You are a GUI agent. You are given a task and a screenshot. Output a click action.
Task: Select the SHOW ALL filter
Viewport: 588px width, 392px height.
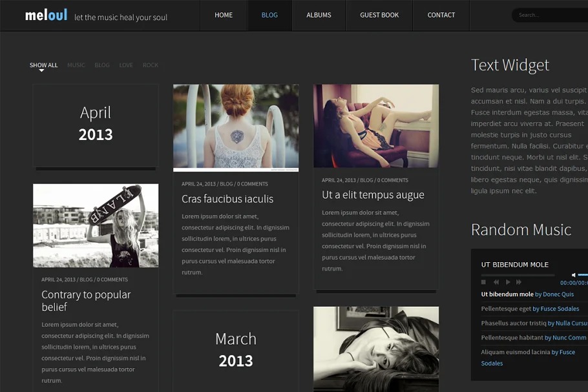(43, 65)
